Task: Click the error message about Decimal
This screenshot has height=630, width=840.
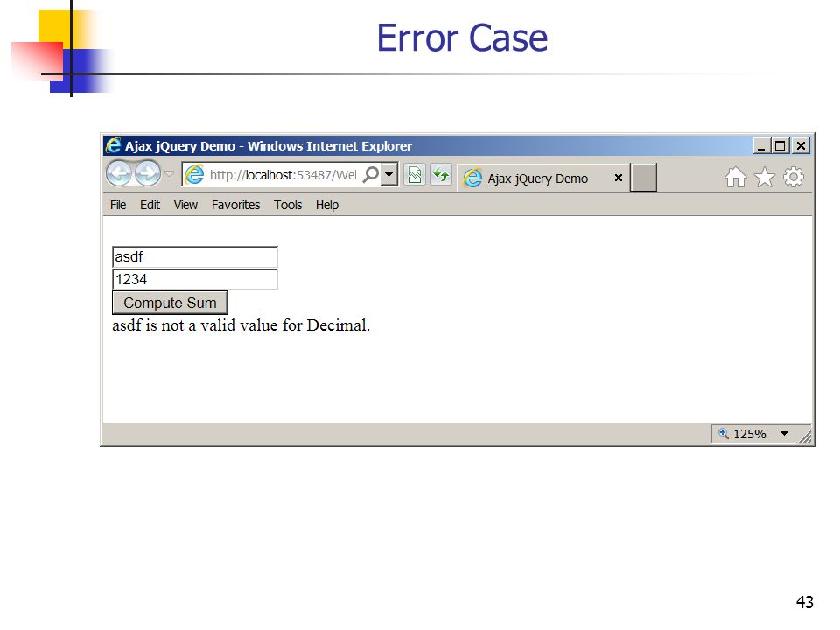Action: 241,325
